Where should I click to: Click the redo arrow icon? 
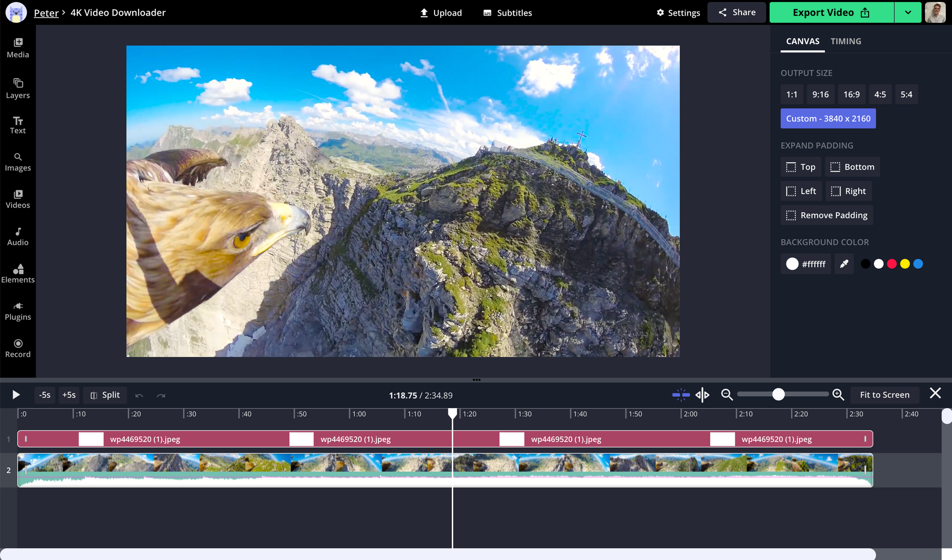click(161, 395)
